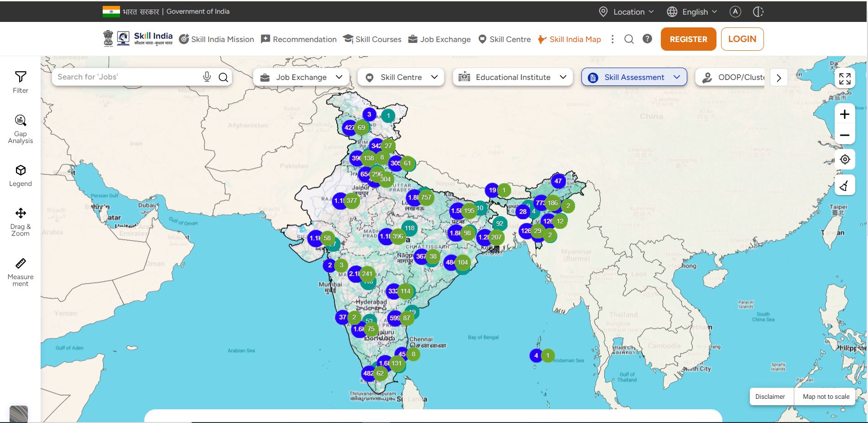
Task: Click the LOGIN button
Action: (x=742, y=39)
